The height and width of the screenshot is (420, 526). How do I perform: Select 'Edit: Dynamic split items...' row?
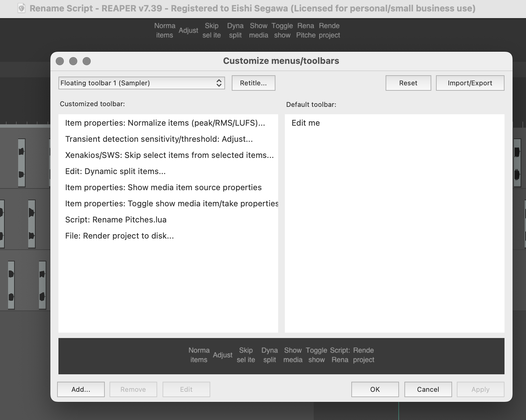coord(168,171)
